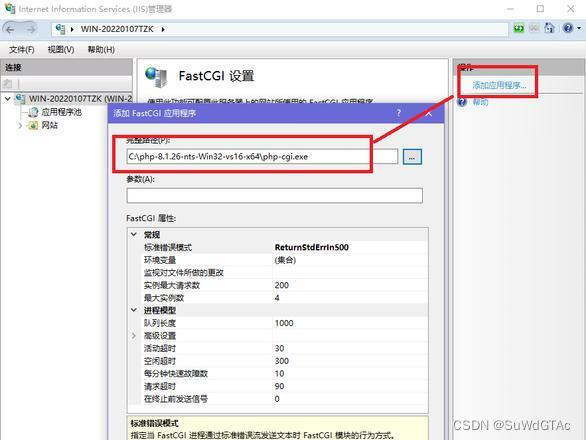This screenshot has width=586, height=440.
Task: Maximize the IIS Manager window
Action: [x=540, y=8]
